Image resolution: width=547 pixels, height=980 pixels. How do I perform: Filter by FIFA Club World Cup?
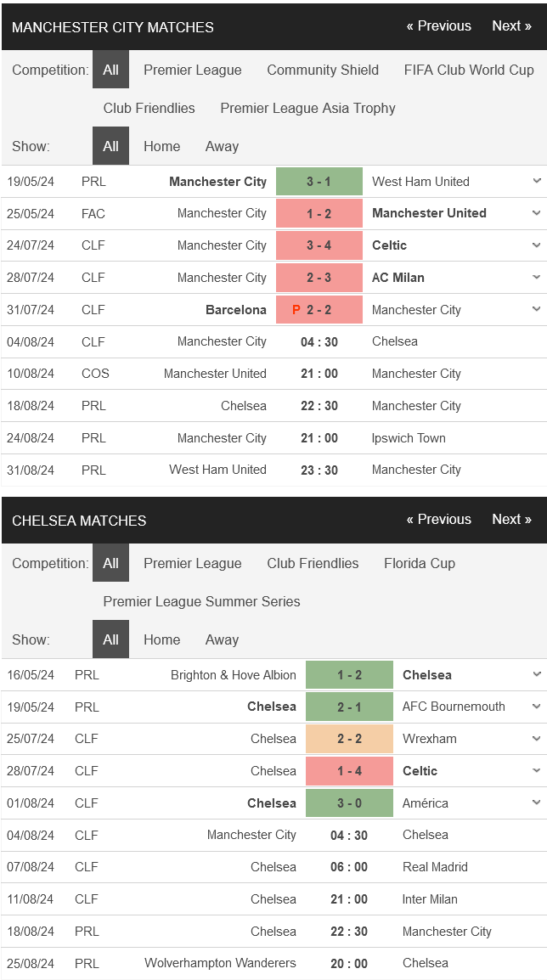pos(469,70)
